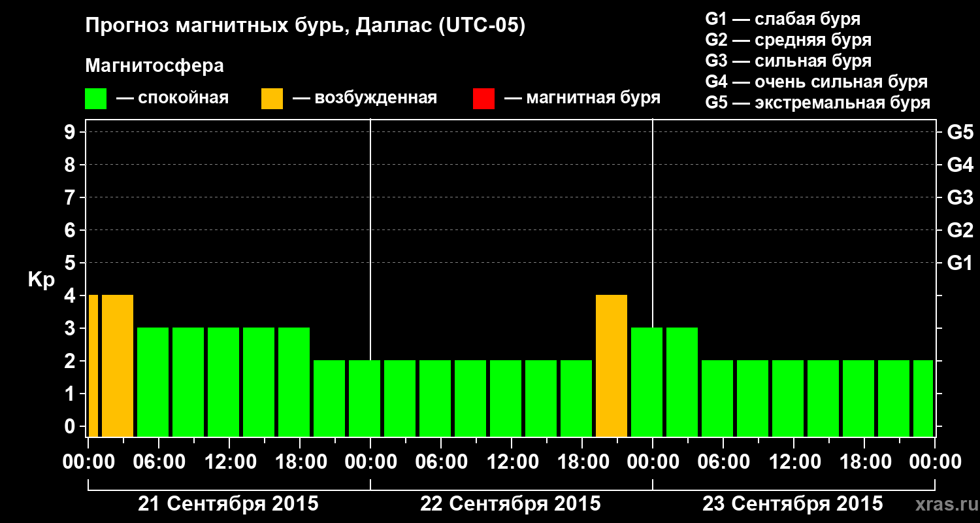
Task: Click the orange Kp 4 bar on 22 September evening
Action: pyautogui.click(x=612, y=365)
